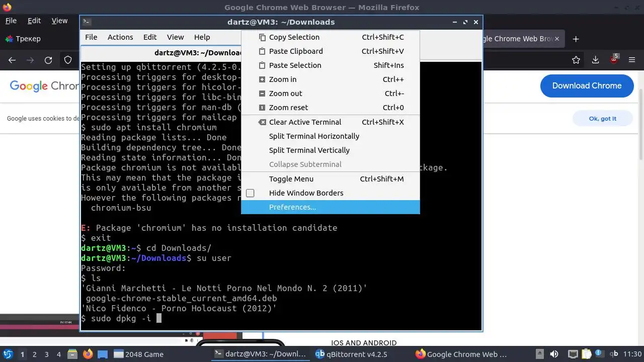This screenshot has height=362, width=644.
Task: Click the tray removable media eject icon
Action: [539, 354]
